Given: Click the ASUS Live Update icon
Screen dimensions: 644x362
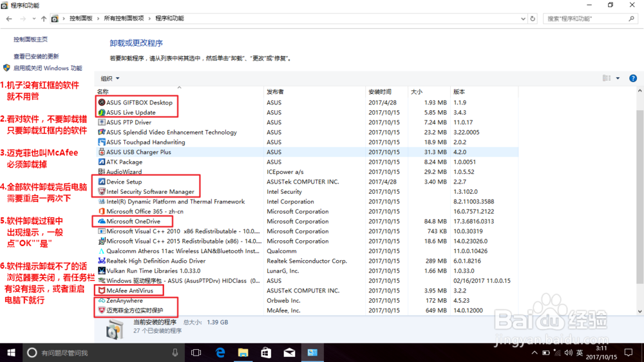Looking at the screenshot, I should tap(102, 112).
